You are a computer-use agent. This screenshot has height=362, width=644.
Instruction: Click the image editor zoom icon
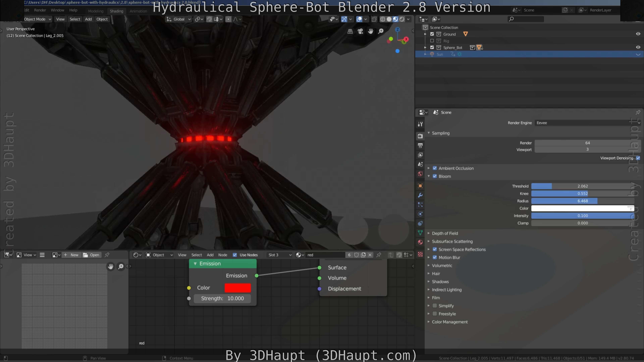coord(121,267)
